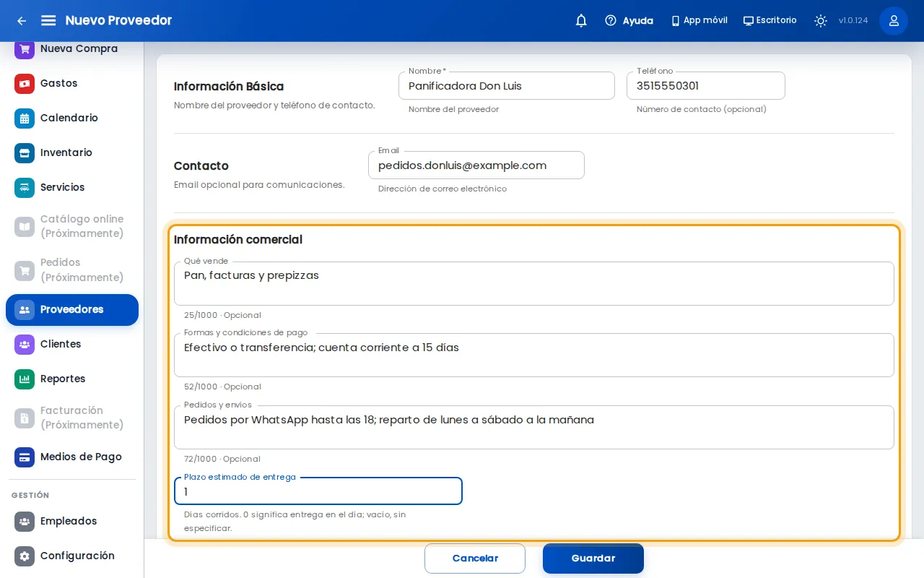The height and width of the screenshot is (578, 924).
Task: Click the Nombre field with Panificadora Don Luis
Action: coord(507,86)
